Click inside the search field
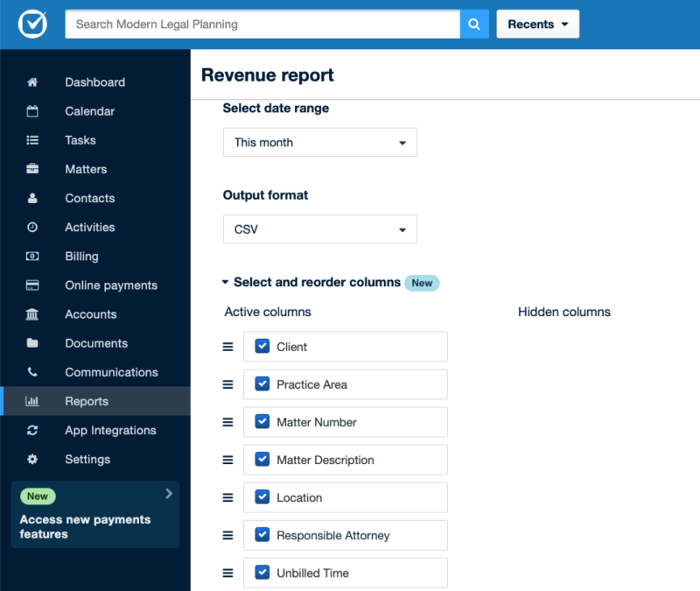This screenshot has height=591, width=700. 262,24
